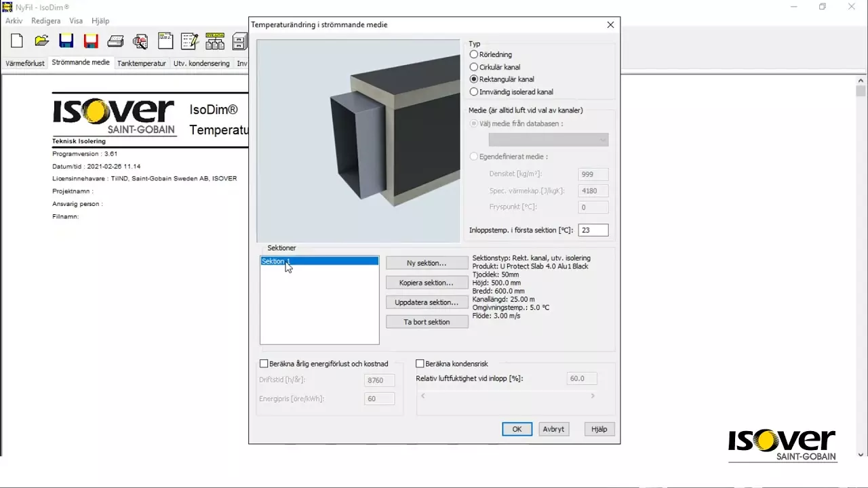Click the main window scroll up arrow

[x=861, y=81]
